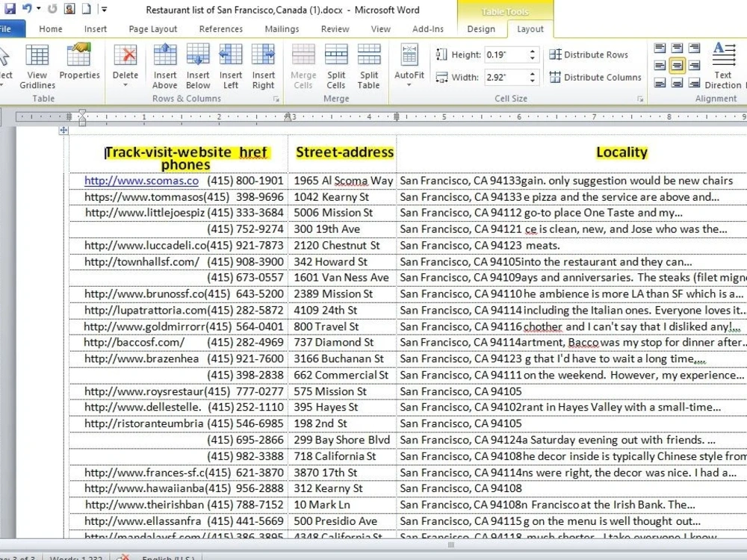Viewport: 747px width, 560px height.
Task: Open the References tab
Action: pos(220,29)
